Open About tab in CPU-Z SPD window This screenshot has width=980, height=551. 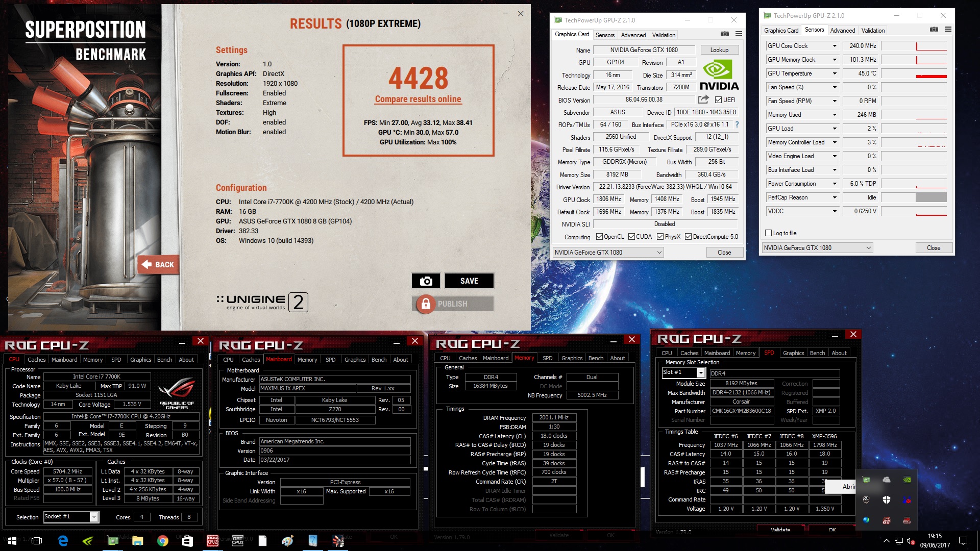[839, 353]
